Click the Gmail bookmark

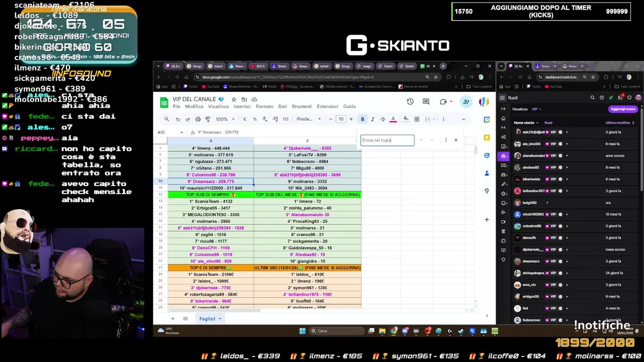(269, 86)
